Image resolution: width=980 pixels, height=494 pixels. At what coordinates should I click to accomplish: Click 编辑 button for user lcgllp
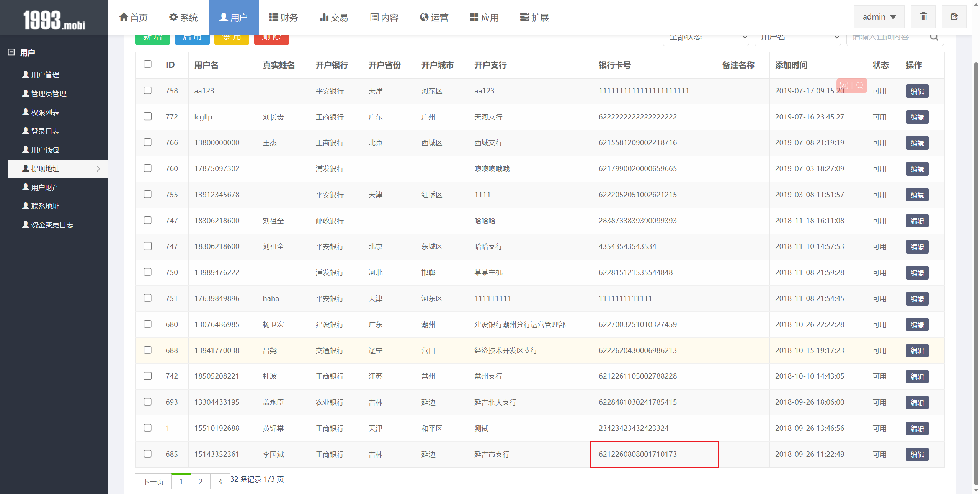pos(917,117)
